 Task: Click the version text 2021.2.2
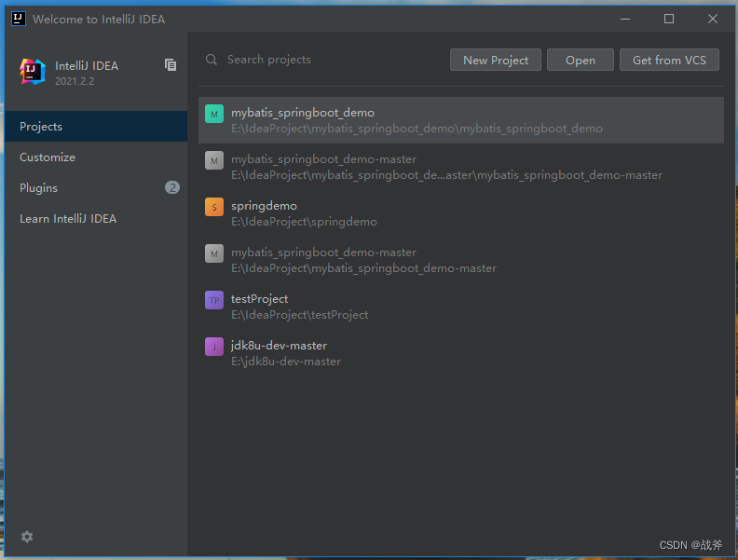[75, 81]
